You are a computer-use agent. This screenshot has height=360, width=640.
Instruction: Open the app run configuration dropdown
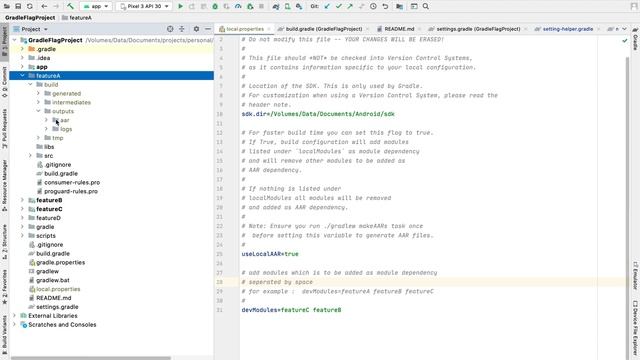pyautogui.click(x=96, y=7)
